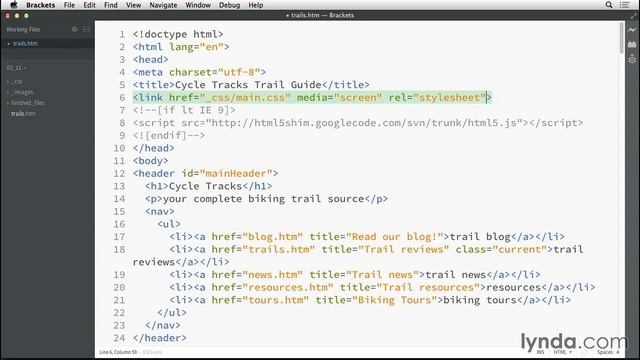Expand the _images folder
Screen dimensions: 640x360
22,92
